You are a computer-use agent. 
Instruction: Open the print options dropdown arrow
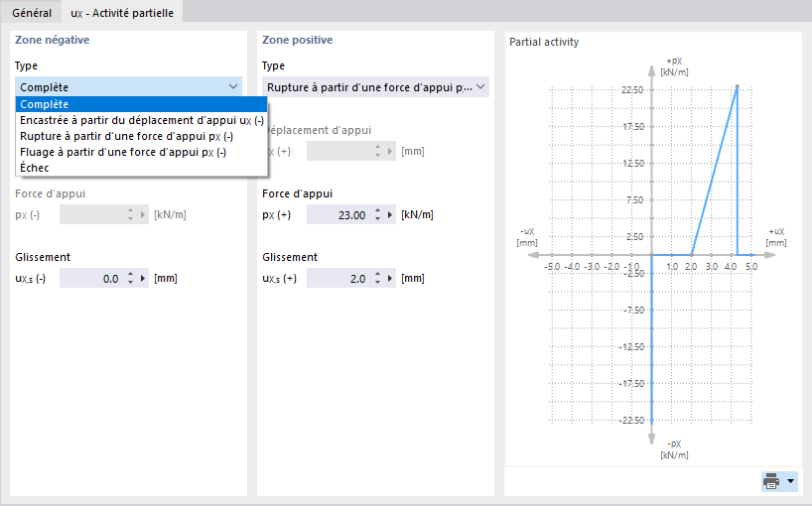pyautogui.click(x=791, y=481)
